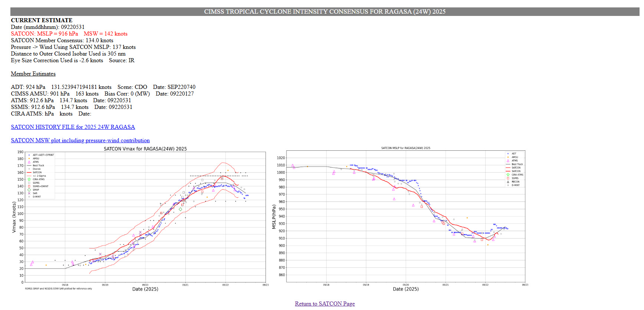The height and width of the screenshot is (310, 644).
Task: Click the SATCON Vmax chart title
Action: coord(145,149)
